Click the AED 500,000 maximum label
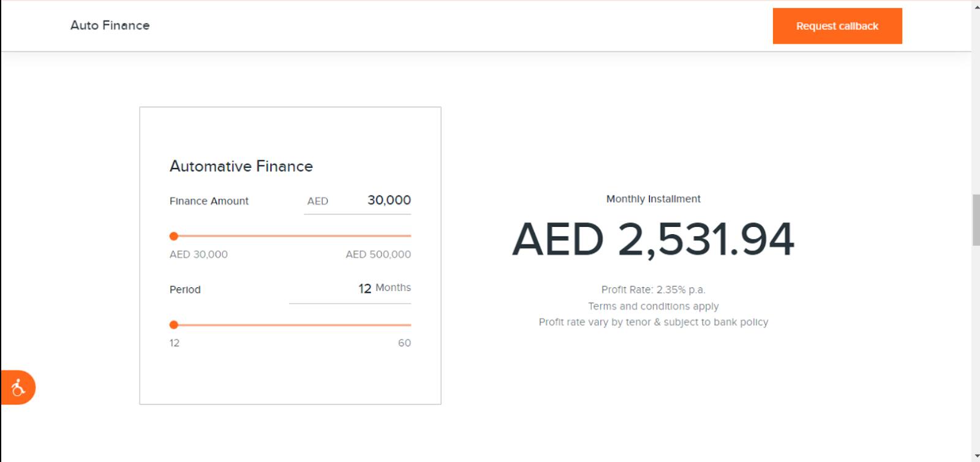 [378, 254]
